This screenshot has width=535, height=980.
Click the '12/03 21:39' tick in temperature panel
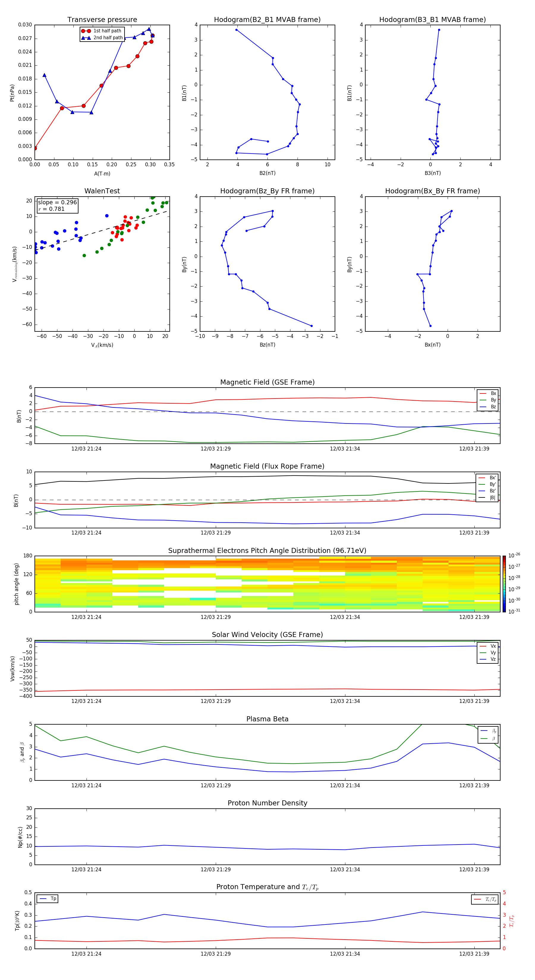click(474, 954)
